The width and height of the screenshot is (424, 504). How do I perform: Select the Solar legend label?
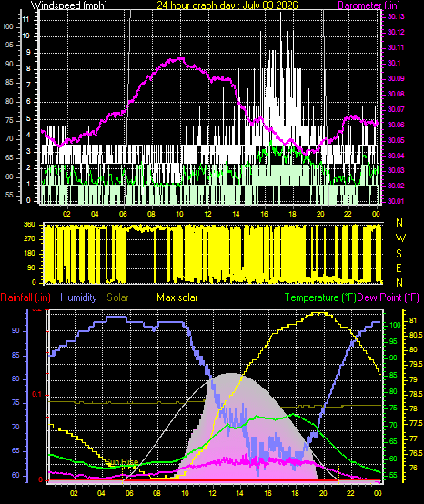[117, 297]
